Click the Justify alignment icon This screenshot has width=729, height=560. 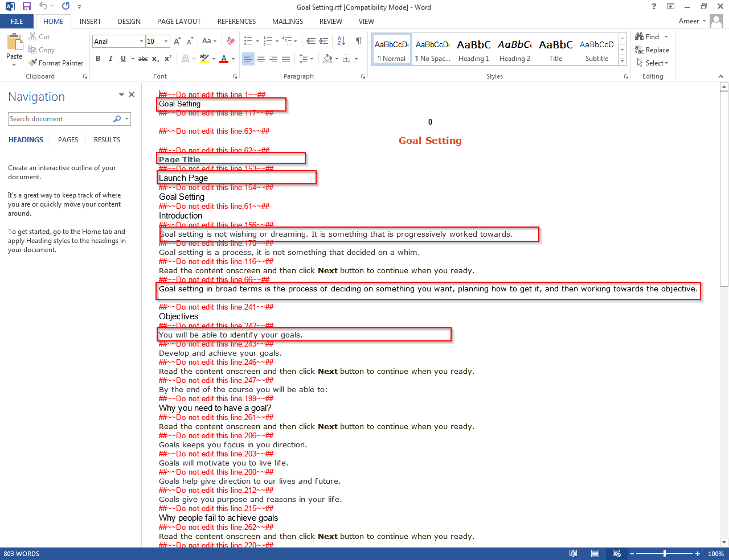[x=286, y=59]
